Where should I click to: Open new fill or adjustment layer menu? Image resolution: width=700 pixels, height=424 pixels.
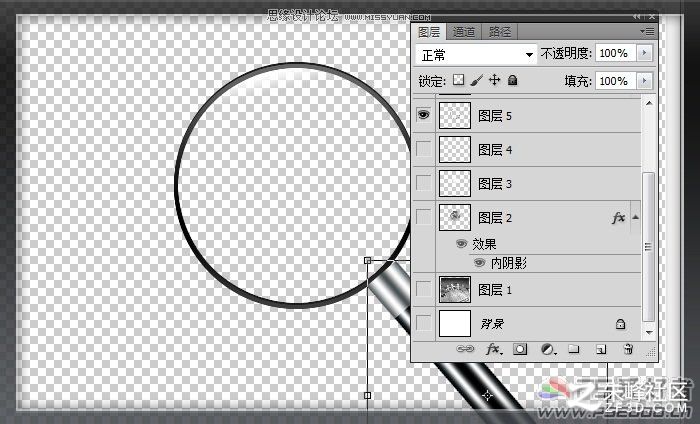pyautogui.click(x=548, y=349)
